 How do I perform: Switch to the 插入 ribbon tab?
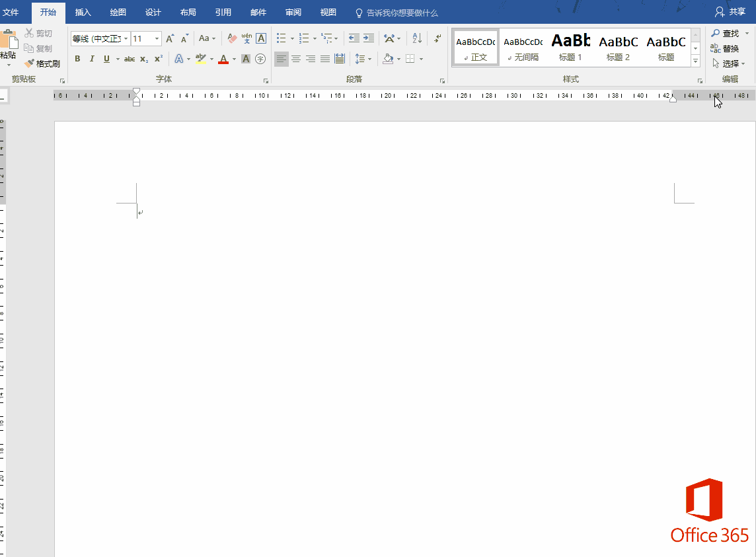click(x=83, y=13)
